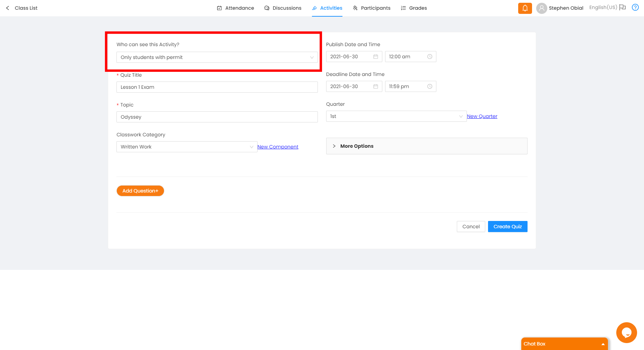Open the help question mark icon
The height and width of the screenshot is (350, 644).
(x=635, y=7)
